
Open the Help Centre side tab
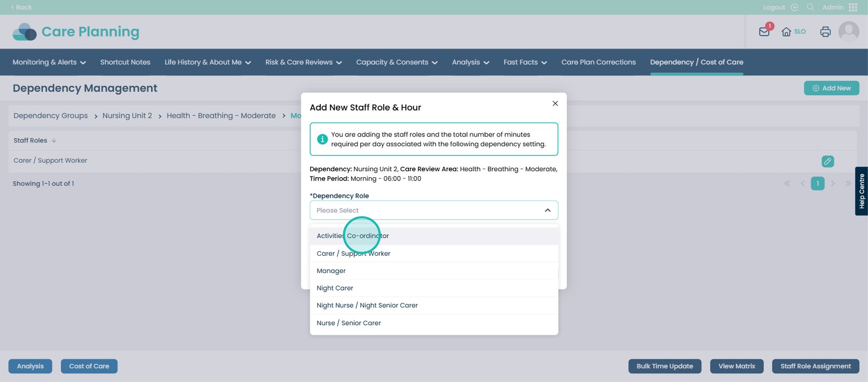861,191
